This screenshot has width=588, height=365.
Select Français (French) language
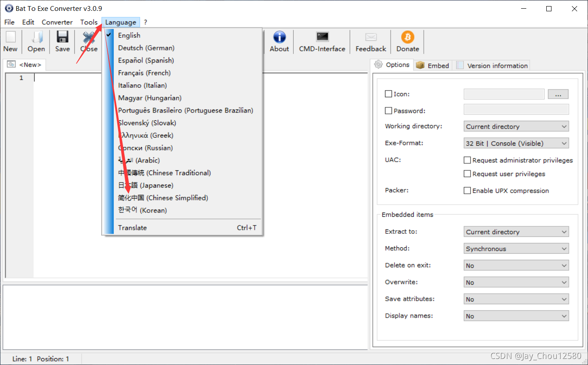pos(182,73)
